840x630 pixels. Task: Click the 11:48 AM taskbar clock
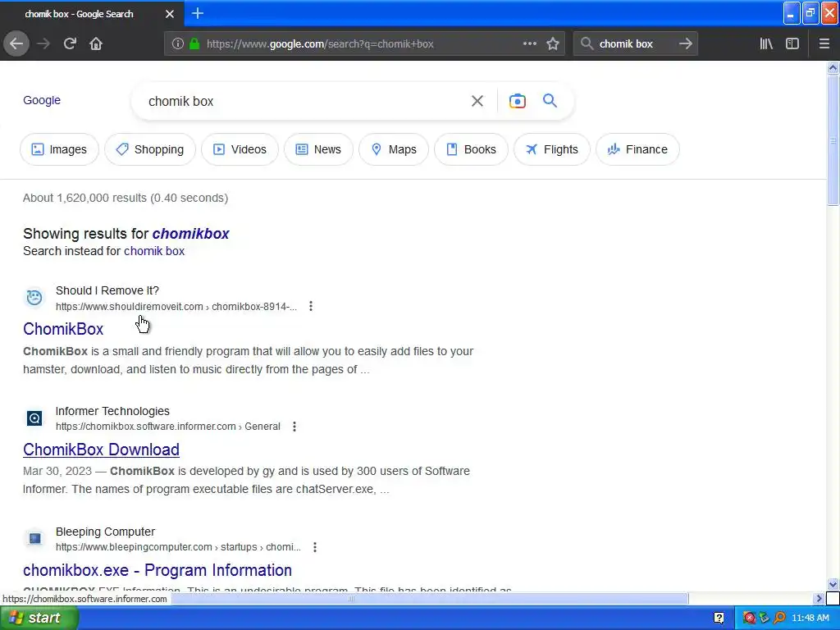(810, 618)
